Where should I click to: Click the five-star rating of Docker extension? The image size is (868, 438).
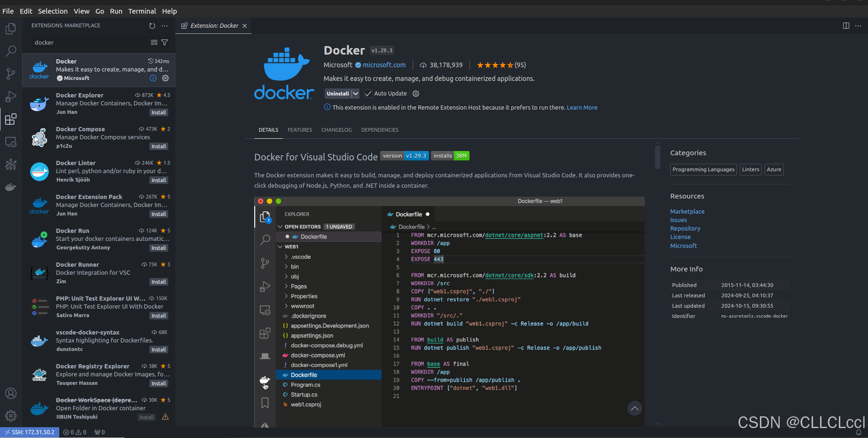point(501,65)
